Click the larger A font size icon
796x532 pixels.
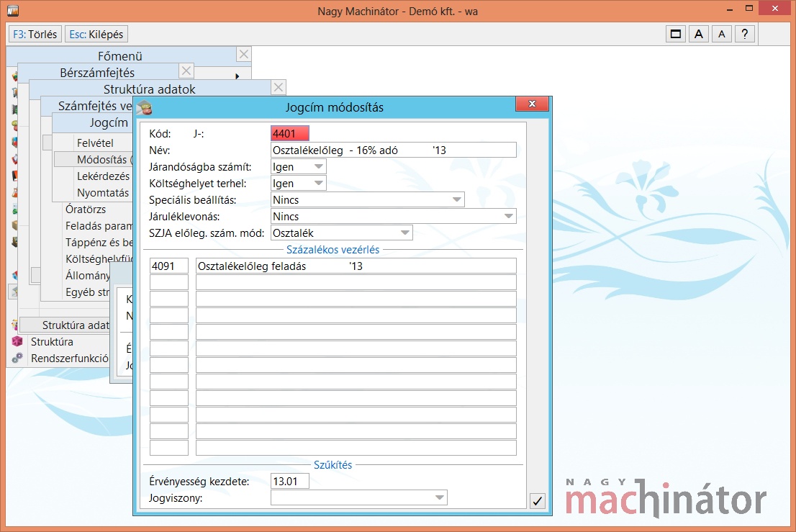point(699,34)
